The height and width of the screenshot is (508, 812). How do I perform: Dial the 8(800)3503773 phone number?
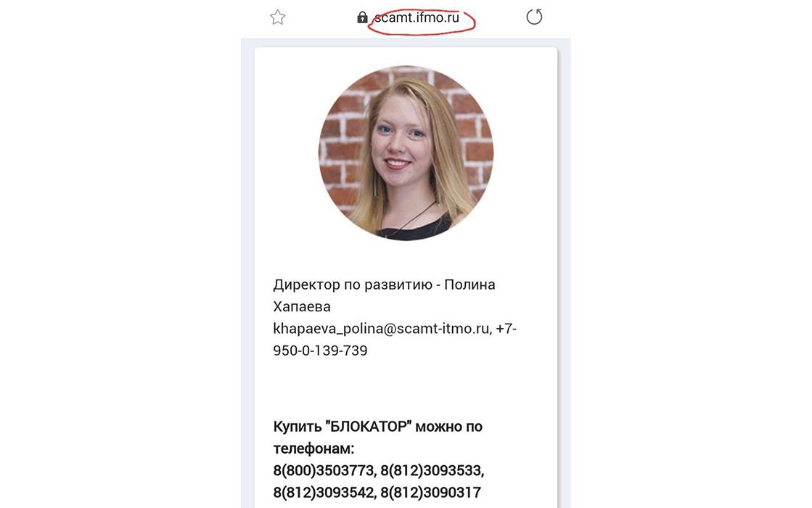[x=323, y=471]
